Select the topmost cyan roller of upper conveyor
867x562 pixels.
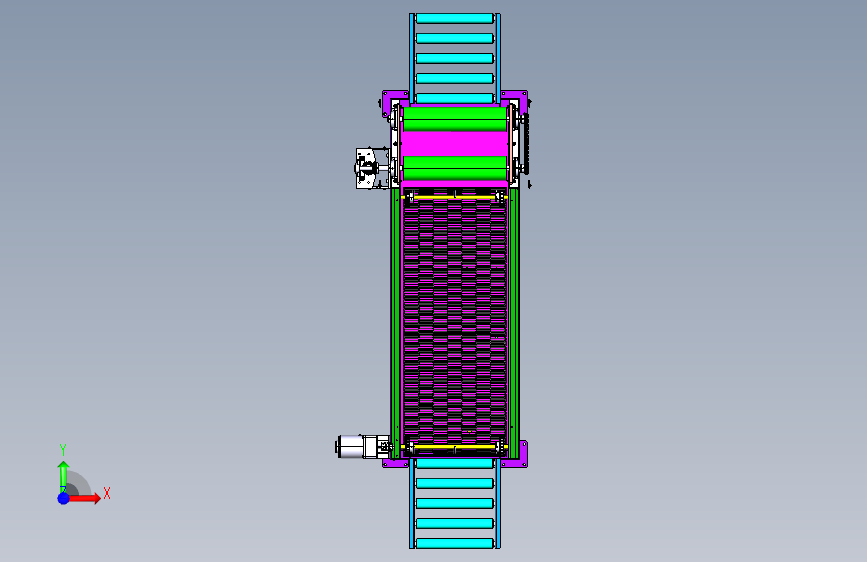[x=455, y=18]
